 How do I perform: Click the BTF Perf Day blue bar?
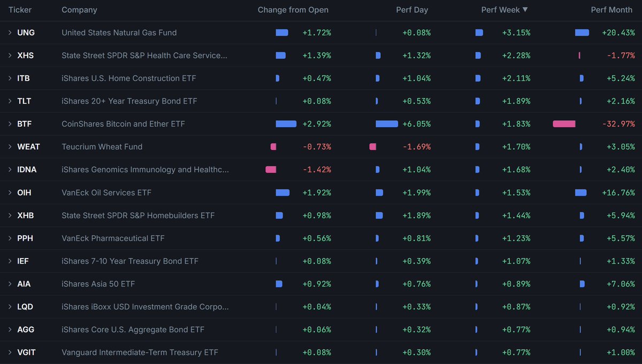(387, 124)
